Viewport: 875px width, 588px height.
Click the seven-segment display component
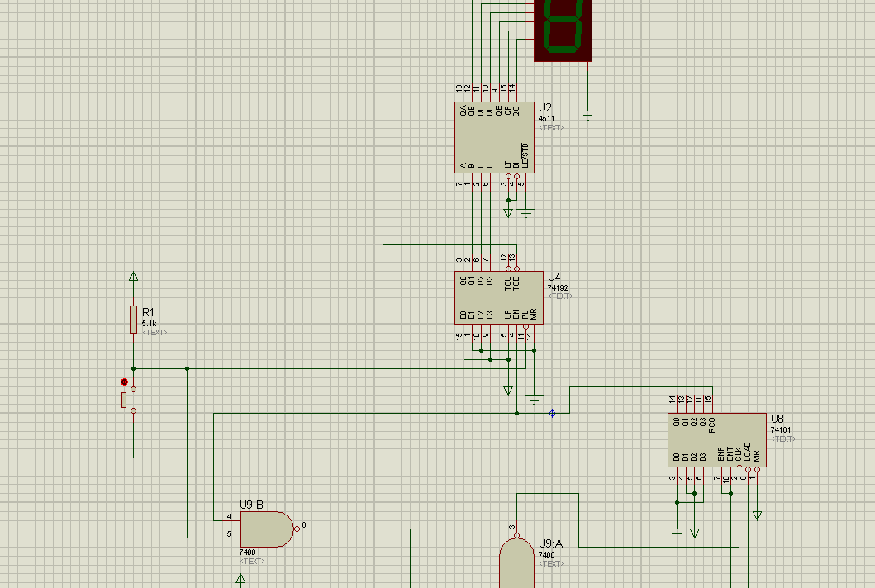[x=563, y=29]
